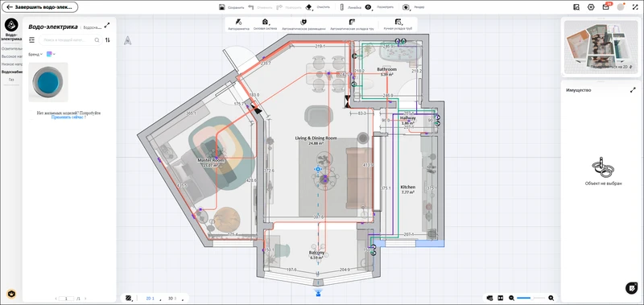Select the Газ category

pos(11,80)
